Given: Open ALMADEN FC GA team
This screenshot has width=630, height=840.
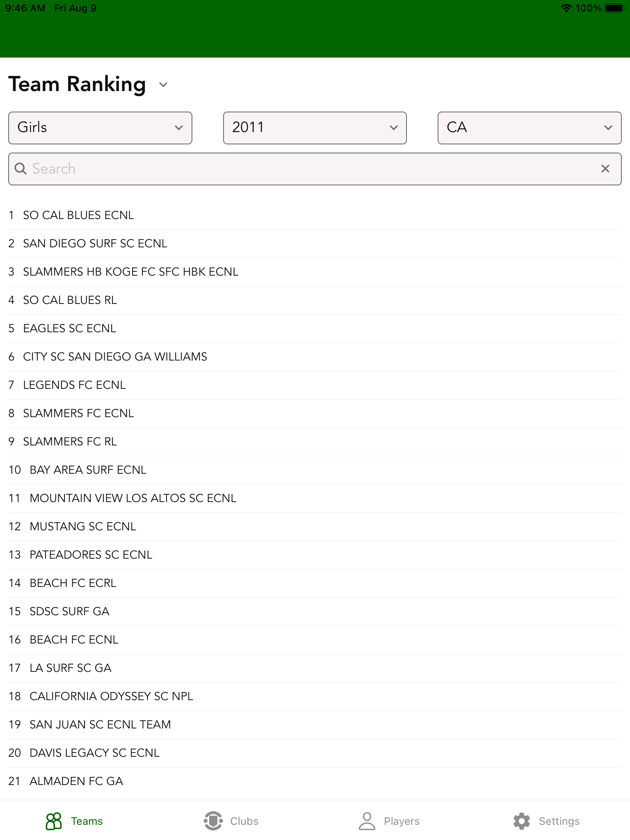Looking at the screenshot, I should 76,781.
